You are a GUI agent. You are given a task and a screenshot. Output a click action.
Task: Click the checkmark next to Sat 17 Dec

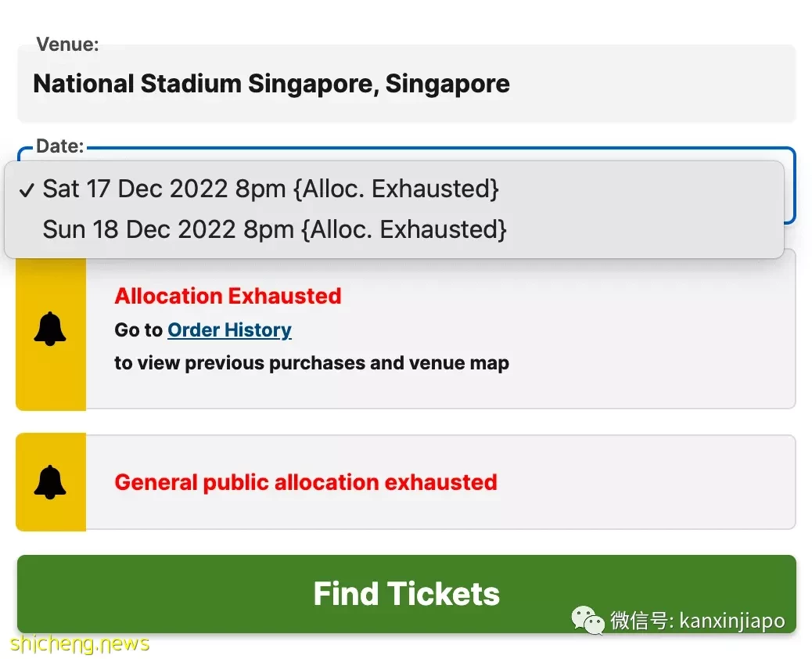(27, 190)
